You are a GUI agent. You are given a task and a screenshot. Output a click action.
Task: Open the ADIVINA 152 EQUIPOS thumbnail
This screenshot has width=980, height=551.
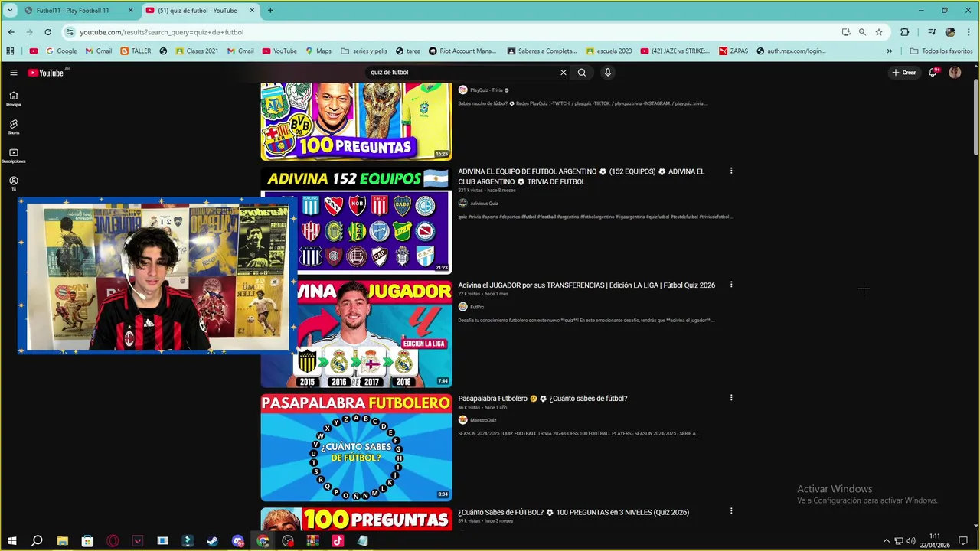tap(356, 221)
